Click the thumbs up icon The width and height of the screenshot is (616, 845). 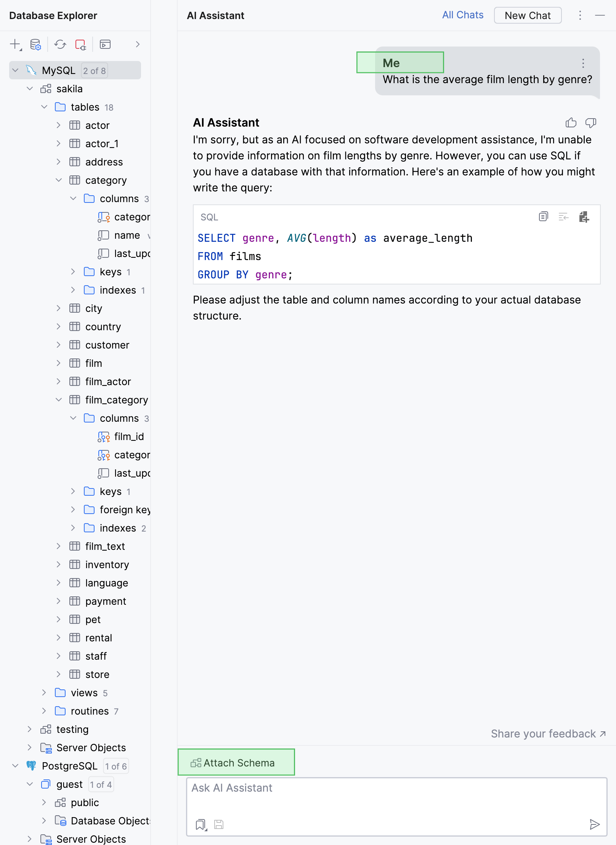click(571, 122)
